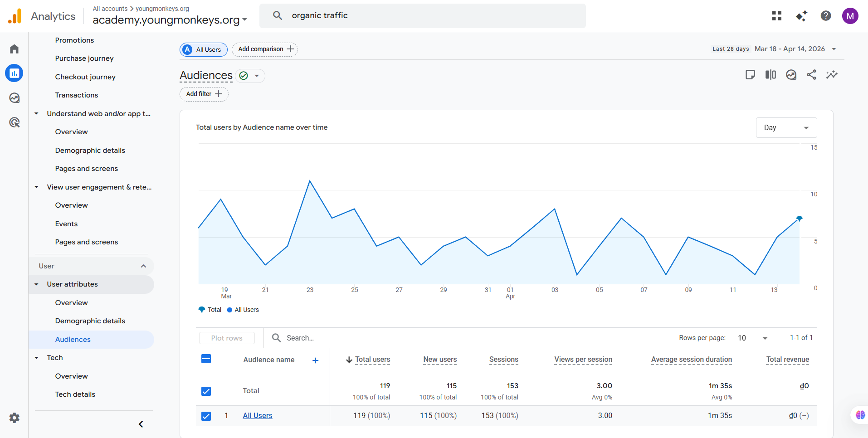Open the Explore icon in left rail
Viewport: 868px width, 438px height.
(x=14, y=98)
